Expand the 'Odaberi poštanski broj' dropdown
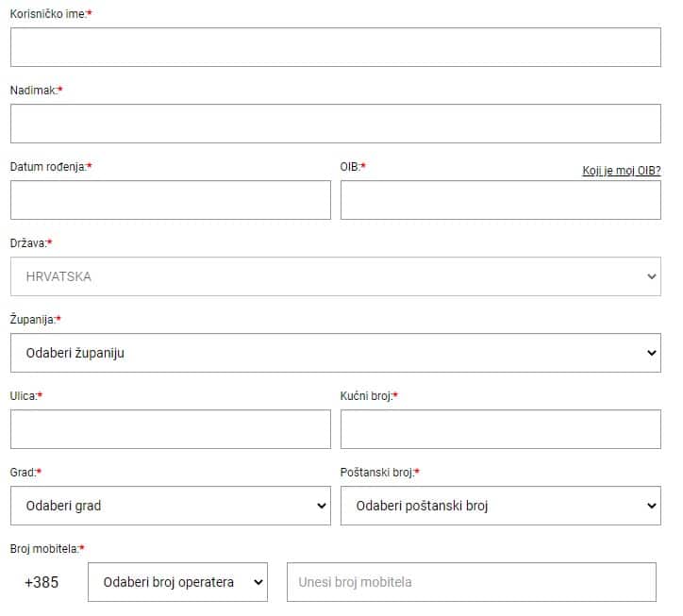Viewport: 683px width, 616px height. [501, 506]
